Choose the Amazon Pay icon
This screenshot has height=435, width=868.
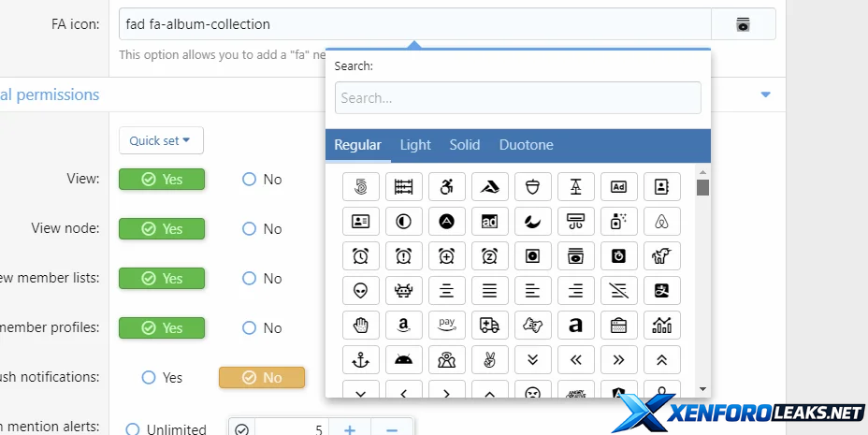[x=446, y=326]
